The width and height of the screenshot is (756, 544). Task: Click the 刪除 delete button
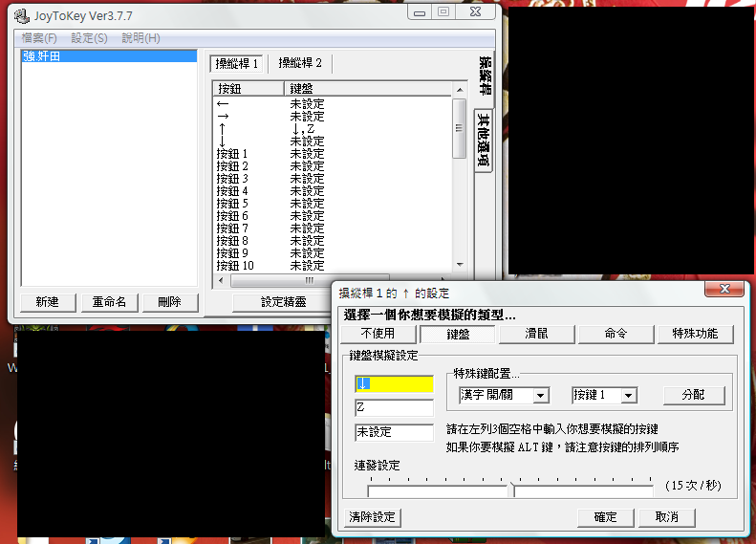tap(170, 302)
